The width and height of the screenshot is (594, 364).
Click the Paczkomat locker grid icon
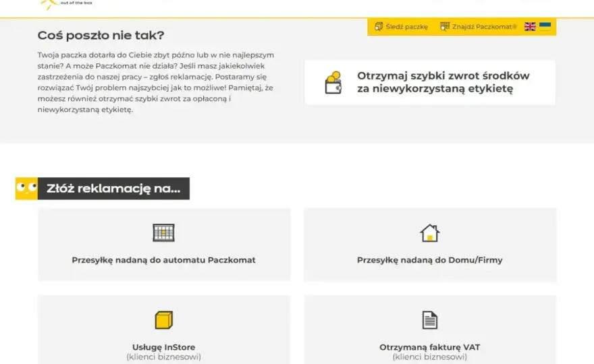point(163,233)
